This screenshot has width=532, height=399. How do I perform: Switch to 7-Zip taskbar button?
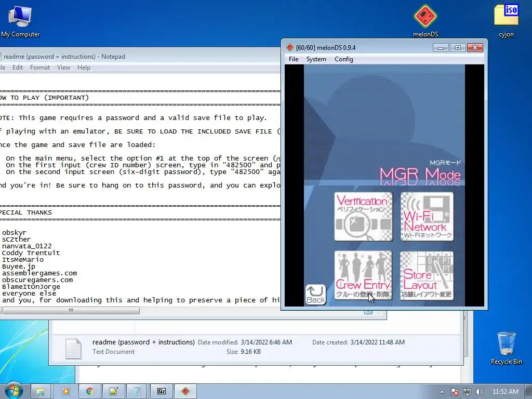tap(162, 392)
